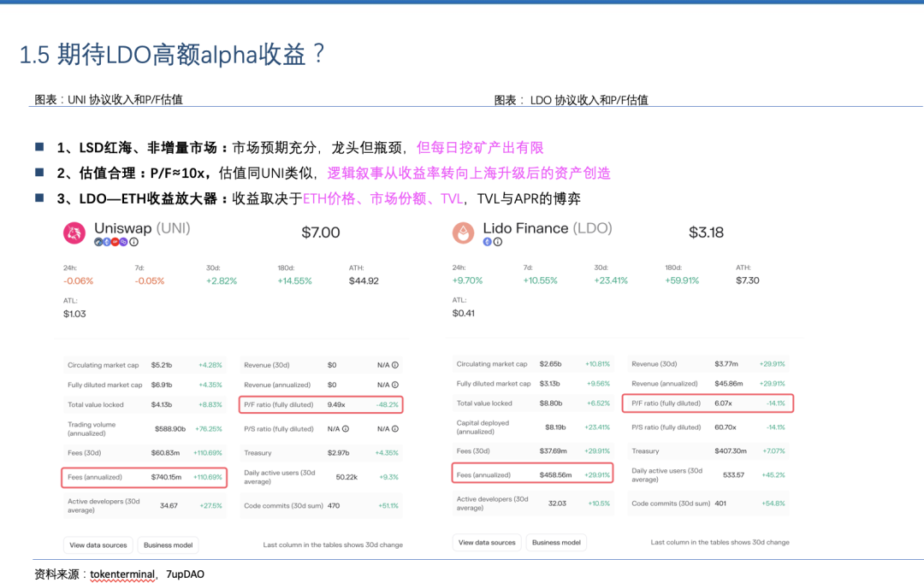
Task: Click Lido P/F ratio value 6.07x
Action: point(723,403)
